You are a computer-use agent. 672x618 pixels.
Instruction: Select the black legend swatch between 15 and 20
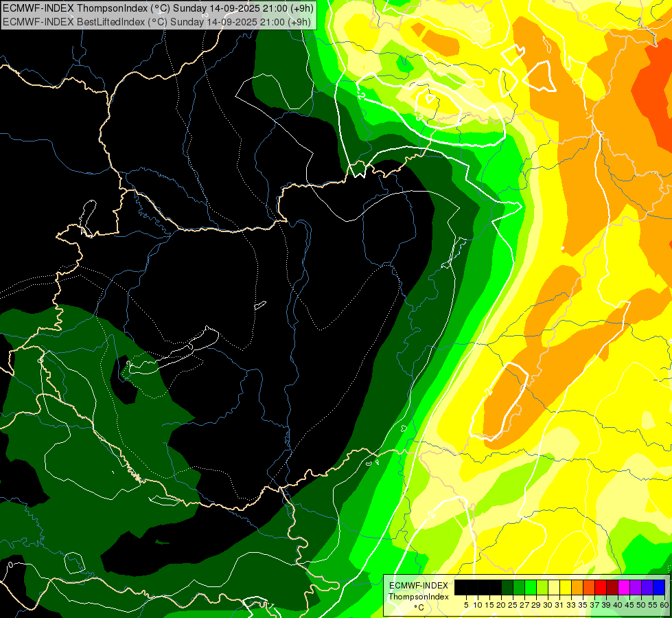496,587
